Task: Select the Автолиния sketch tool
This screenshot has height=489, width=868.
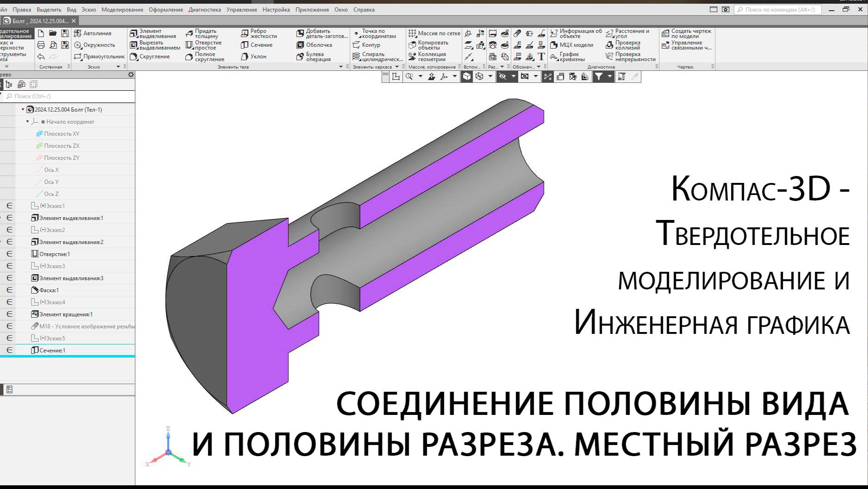Action: click(x=93, y=33)
